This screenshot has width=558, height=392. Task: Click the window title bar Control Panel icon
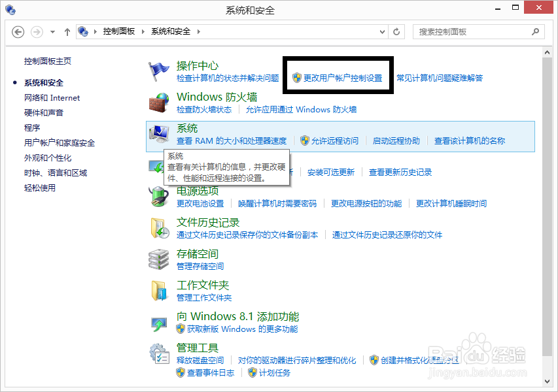coord(10,10)
